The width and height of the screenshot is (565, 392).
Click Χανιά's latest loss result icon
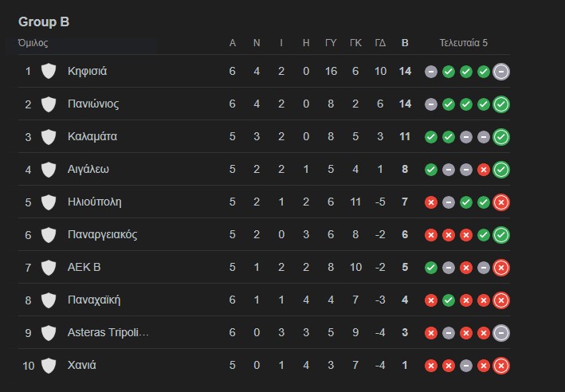point(501,366)
